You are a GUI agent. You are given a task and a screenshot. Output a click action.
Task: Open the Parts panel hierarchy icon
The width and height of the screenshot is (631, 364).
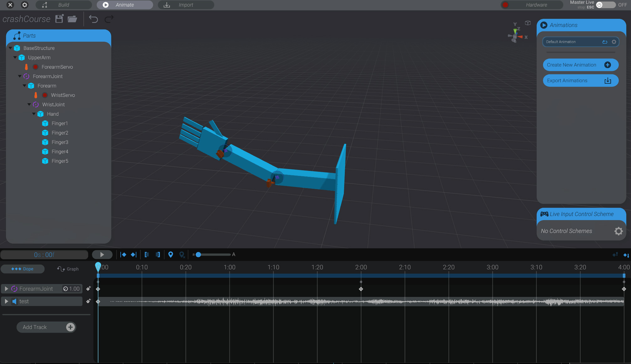[x=16, y=35]
